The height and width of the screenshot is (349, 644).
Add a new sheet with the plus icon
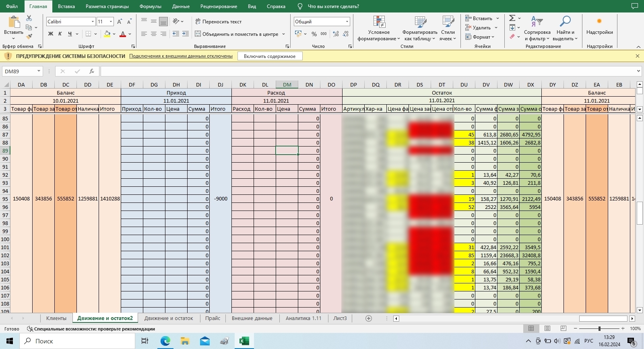[x=369, y=318]
